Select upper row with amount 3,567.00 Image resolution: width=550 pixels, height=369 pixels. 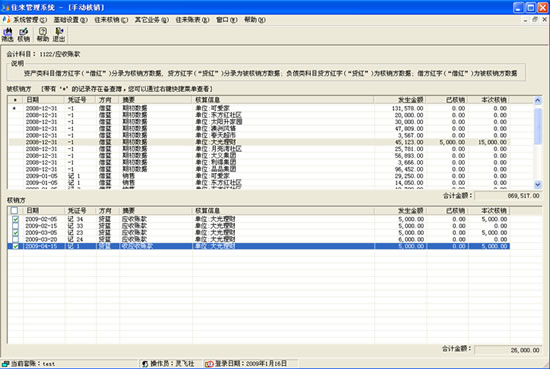(259, 135)
